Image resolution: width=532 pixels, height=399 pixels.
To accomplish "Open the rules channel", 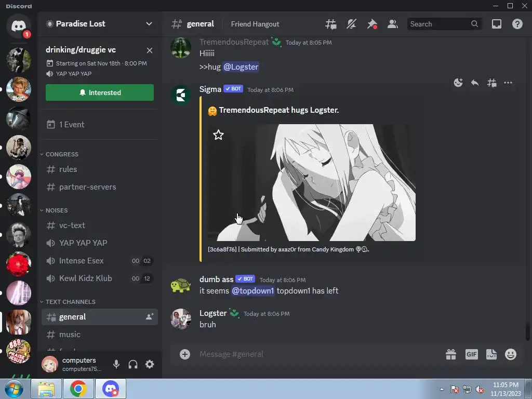I will click(100, 169).
